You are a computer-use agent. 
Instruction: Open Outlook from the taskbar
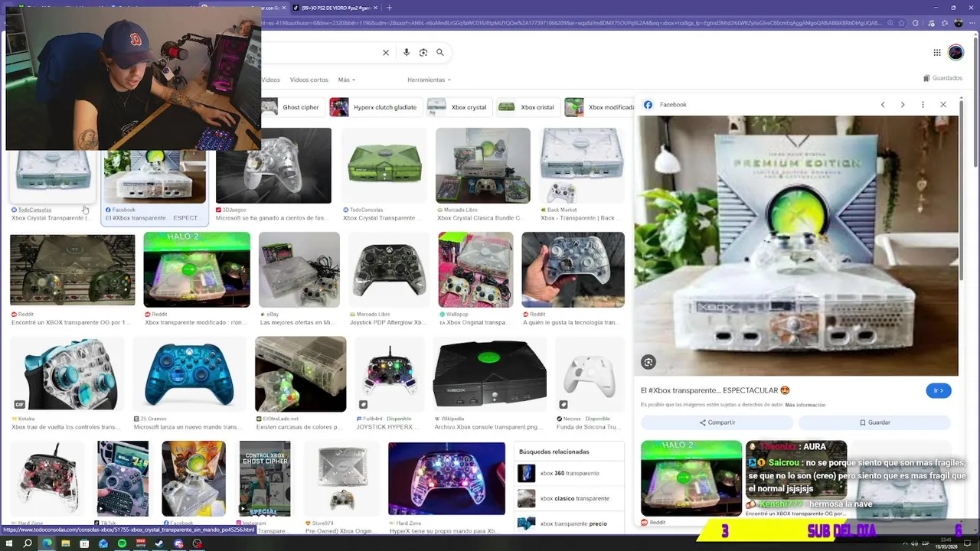[x=103, y=543]
